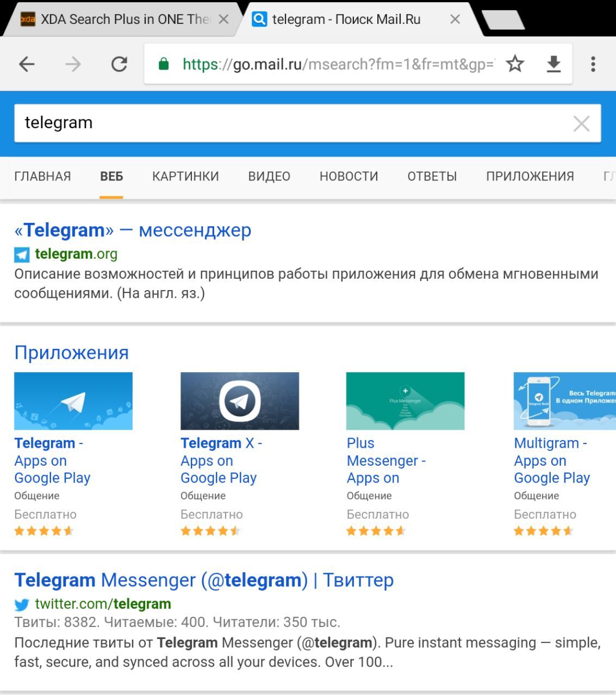Open the Telegram app thumbnail image

coord(73,401)
